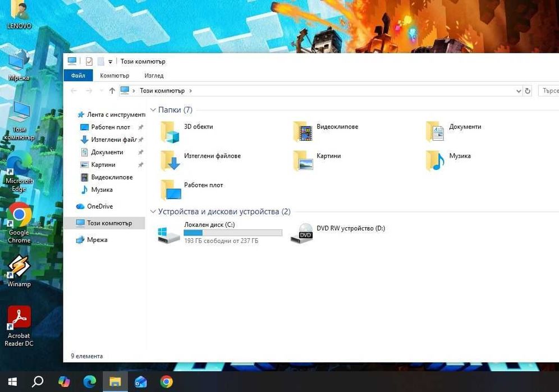Screen dimensions: 559x392
Task: Open the Картини folder in Папки
Action: [317, 160]
